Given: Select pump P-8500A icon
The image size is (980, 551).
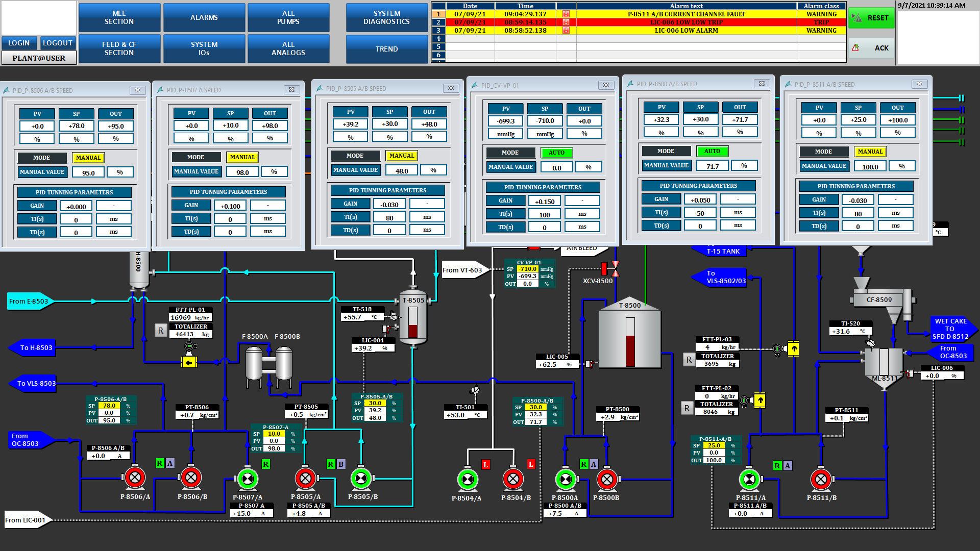Looking at the screenshot, I should (x=566, y=479).
